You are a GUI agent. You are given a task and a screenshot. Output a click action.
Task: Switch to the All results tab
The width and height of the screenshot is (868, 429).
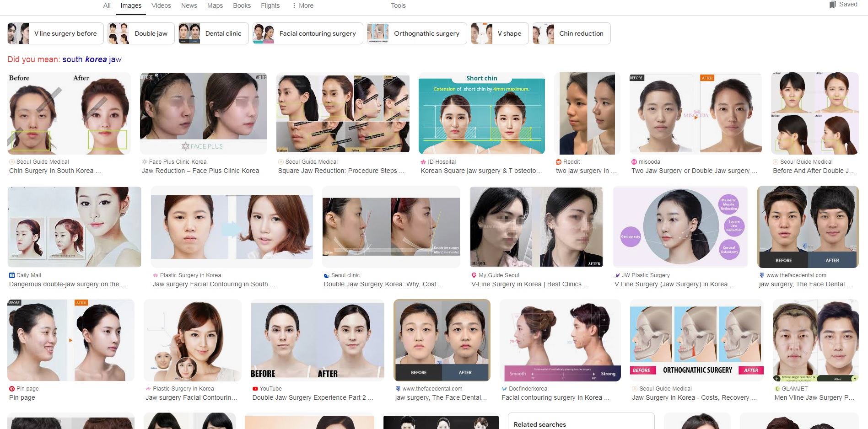[107, 5]
